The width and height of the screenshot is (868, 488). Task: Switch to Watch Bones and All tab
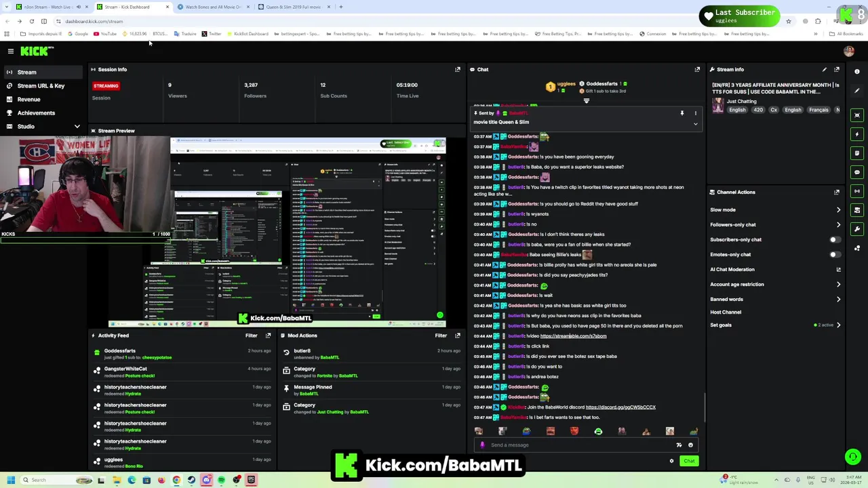pyautogui.click(x=213, y=7)
